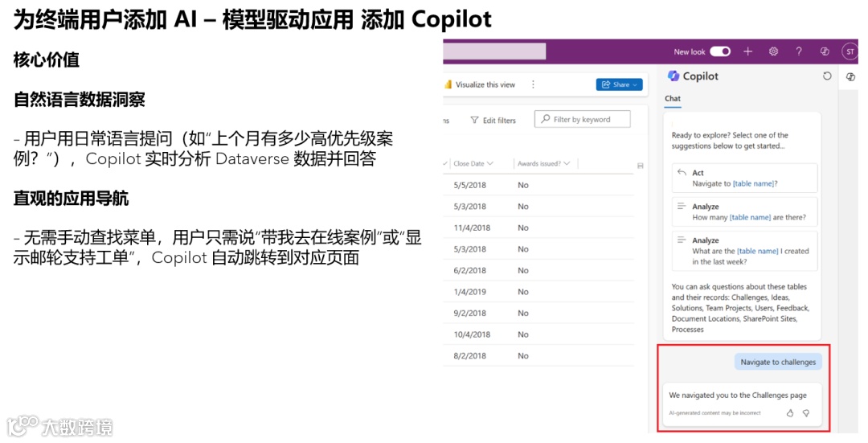This screenshot has width=868, height=443.
Task: Open the vertical ellipsis more options
Action: [533, 84]
